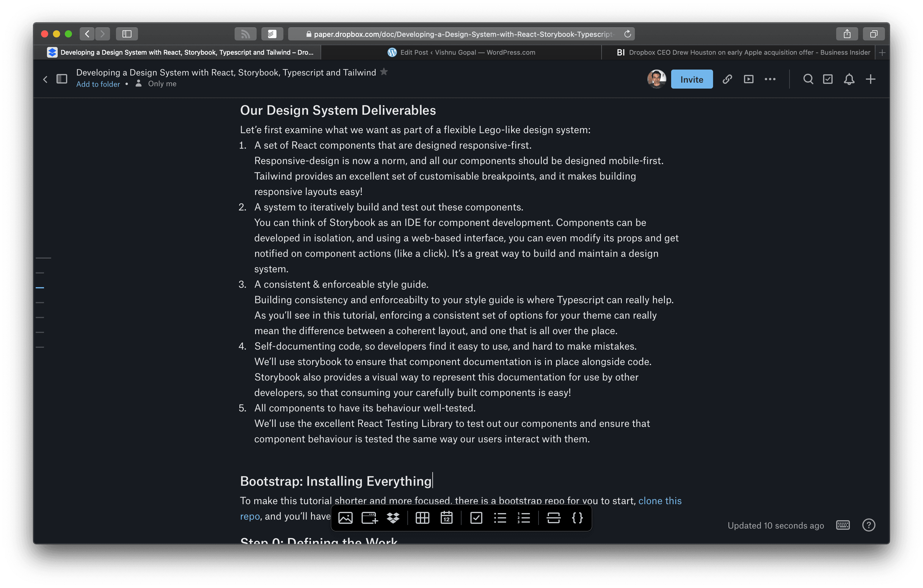The image size is (923, 588).
Task: Create a numbered list
Action: pos(524,518)
